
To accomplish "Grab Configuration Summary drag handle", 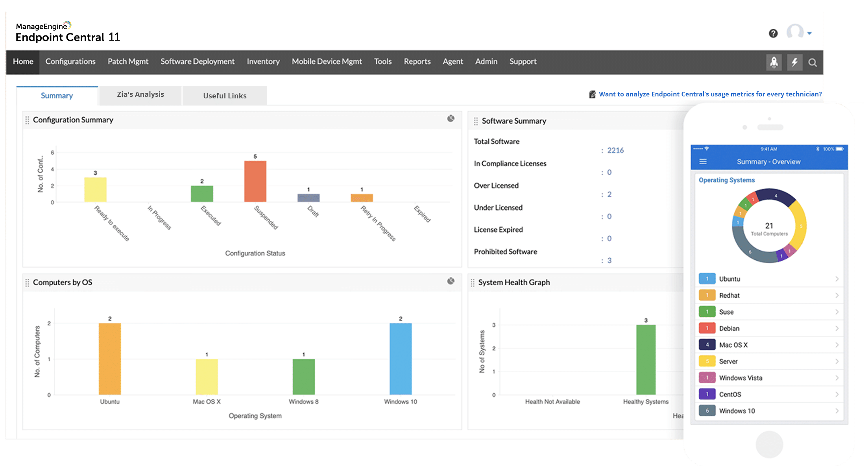I will point(27,120).
